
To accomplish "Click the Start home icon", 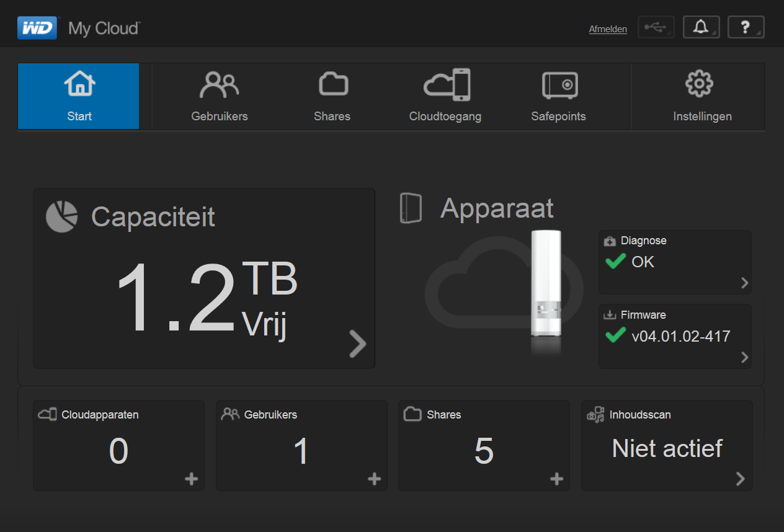I will point(78,82).
